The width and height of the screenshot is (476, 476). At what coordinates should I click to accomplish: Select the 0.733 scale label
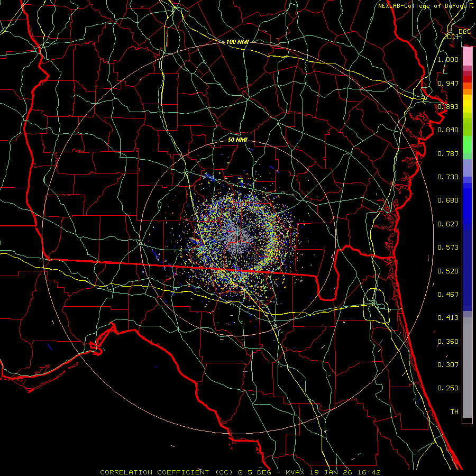pyautogui.click(x=448, y=177)
